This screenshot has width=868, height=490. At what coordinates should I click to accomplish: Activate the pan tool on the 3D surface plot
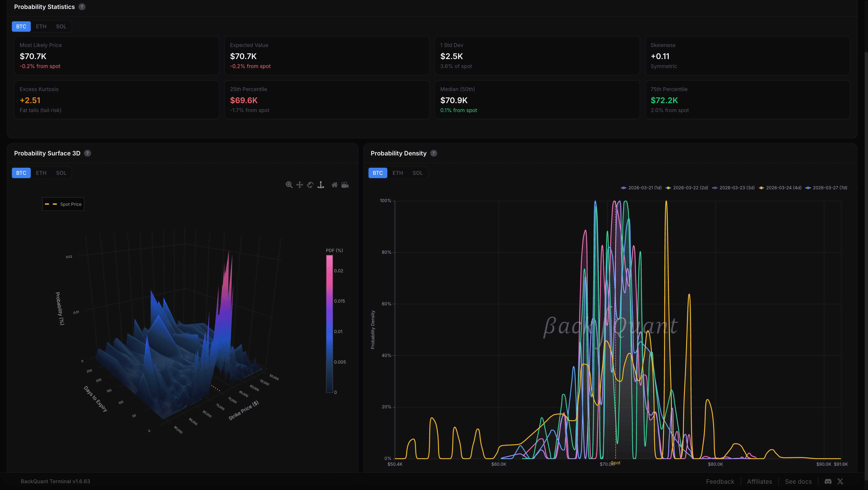[x=299, y=184]
